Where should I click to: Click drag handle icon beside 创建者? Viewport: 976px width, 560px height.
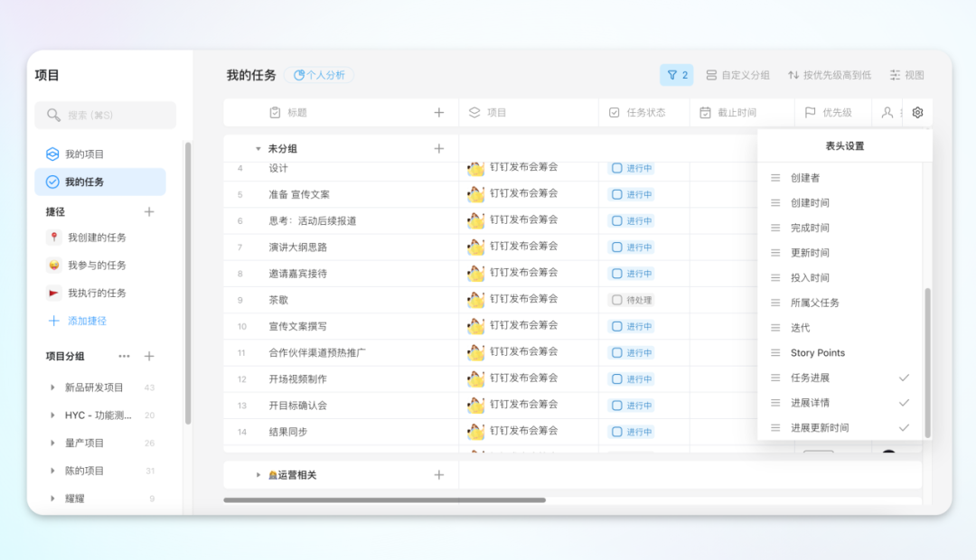(774, 178)
